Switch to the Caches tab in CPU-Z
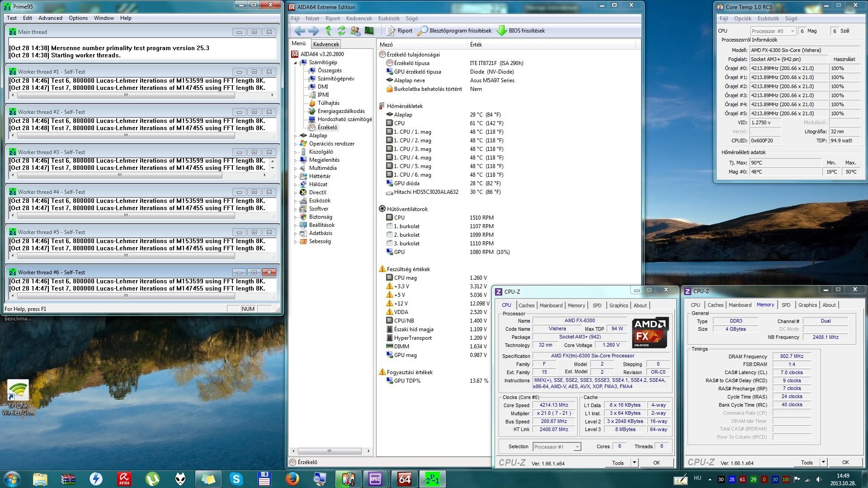This screenshot has width=868, height=488. [526, 305]
